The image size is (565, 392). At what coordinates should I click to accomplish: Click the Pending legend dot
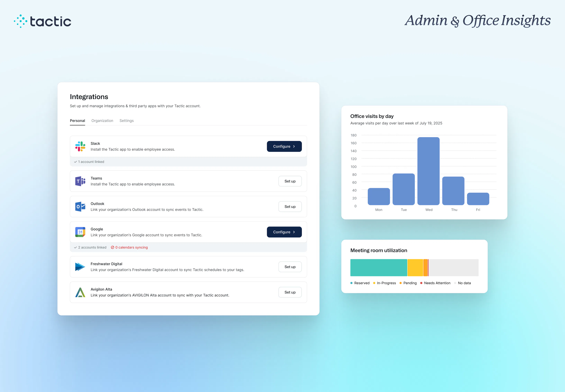coord(401,283)
